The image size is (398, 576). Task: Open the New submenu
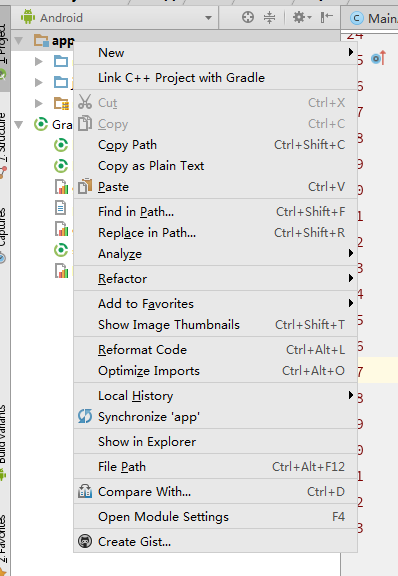(215, 53)
